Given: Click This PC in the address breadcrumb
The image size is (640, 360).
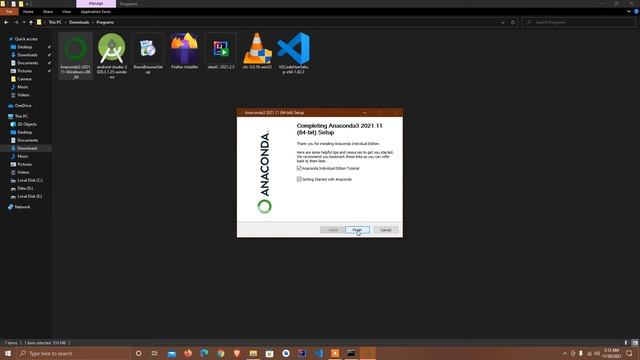Looking at the screenshot, I should [55, 22].
